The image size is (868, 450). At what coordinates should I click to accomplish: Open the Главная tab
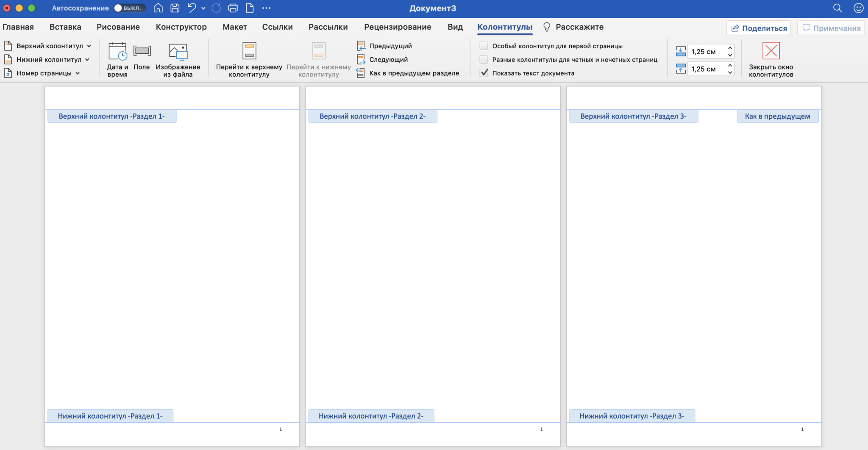pyautogui.click(x=18, y=27)
